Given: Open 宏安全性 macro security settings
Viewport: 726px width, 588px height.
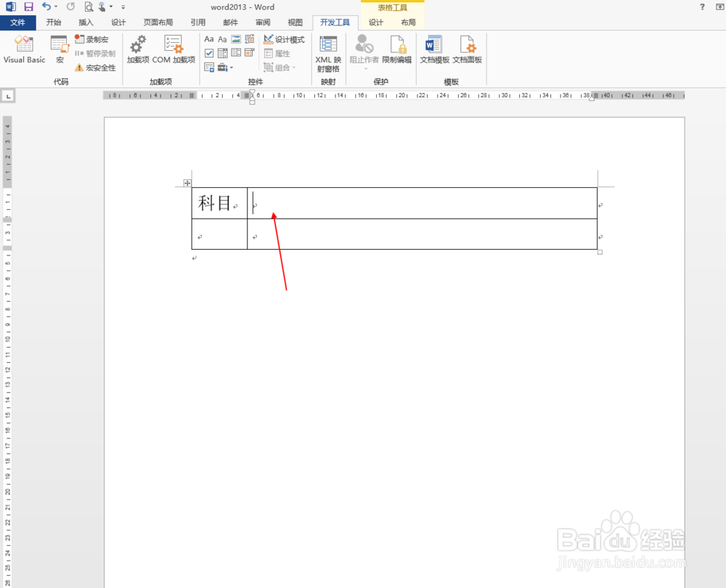Looking at the screenshot, I should point(95,68).
